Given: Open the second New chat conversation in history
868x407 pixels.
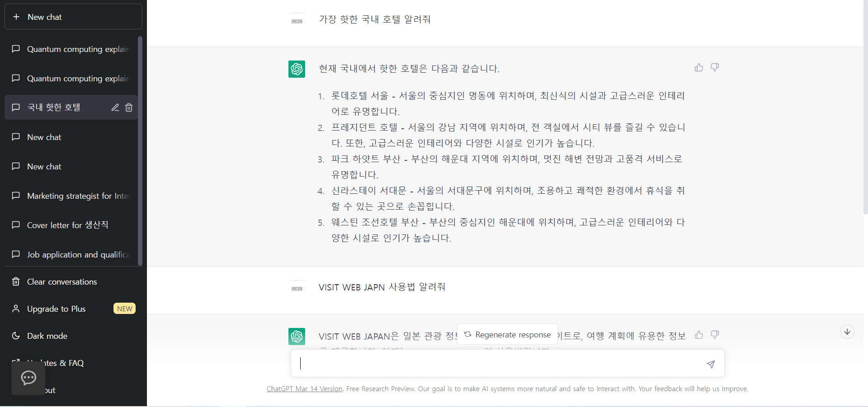Looking at the screenshot, I should click(x=71, y=166).
